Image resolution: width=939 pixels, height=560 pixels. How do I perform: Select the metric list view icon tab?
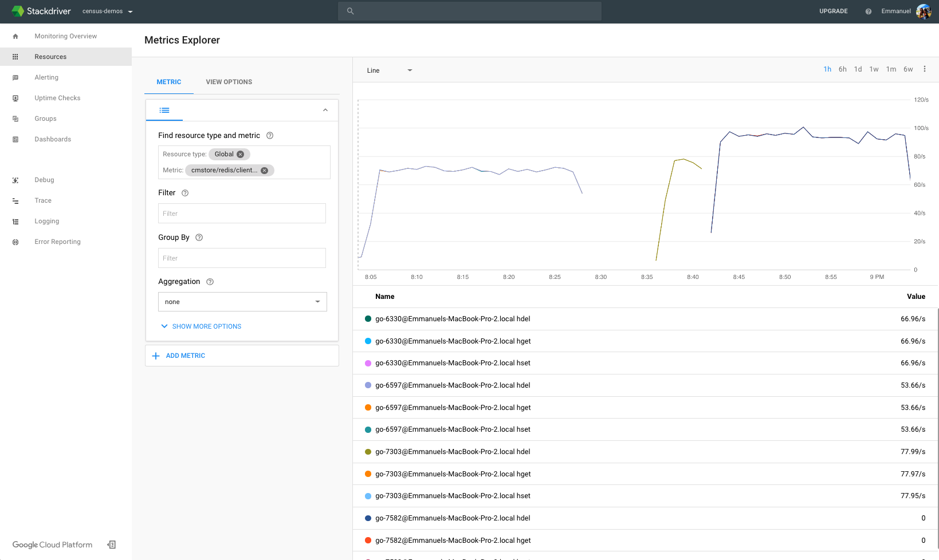tap(164, 110)
